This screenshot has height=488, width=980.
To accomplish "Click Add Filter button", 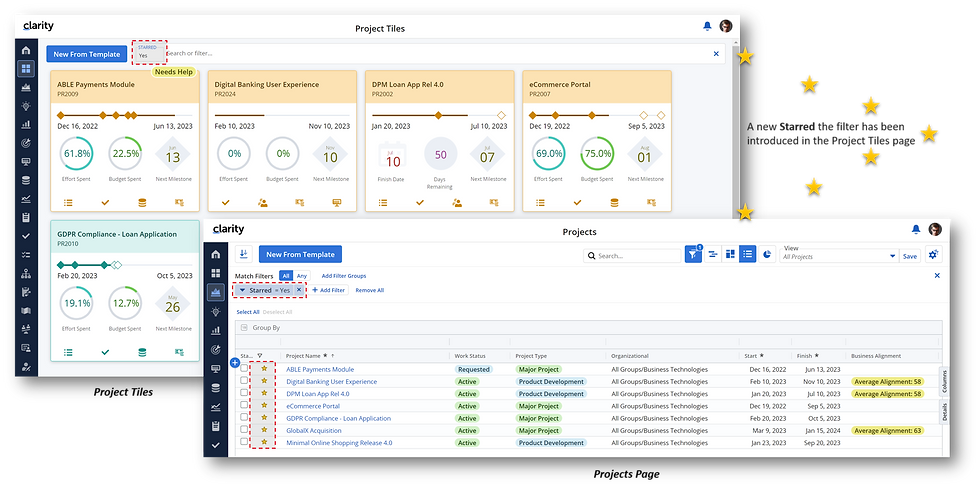I will point(329,290).
